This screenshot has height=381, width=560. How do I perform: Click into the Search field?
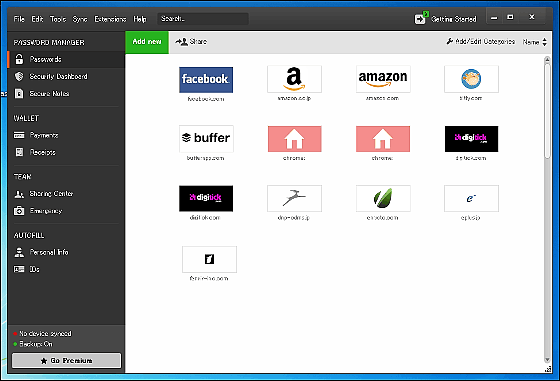click(203, 19)
